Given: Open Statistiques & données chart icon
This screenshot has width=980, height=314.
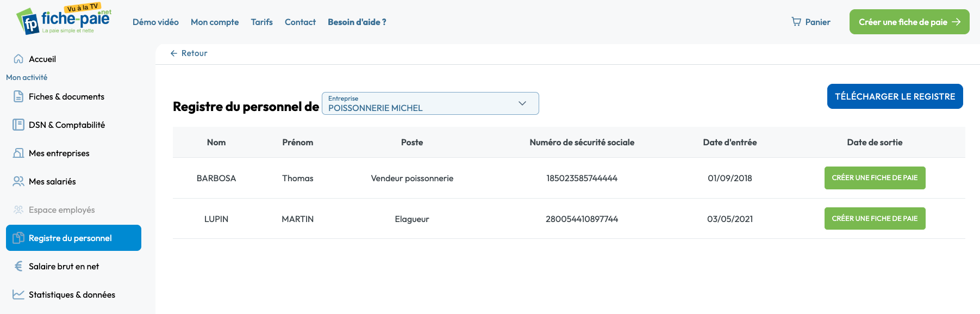Looking at the screenshot, I should pos(18,294).
